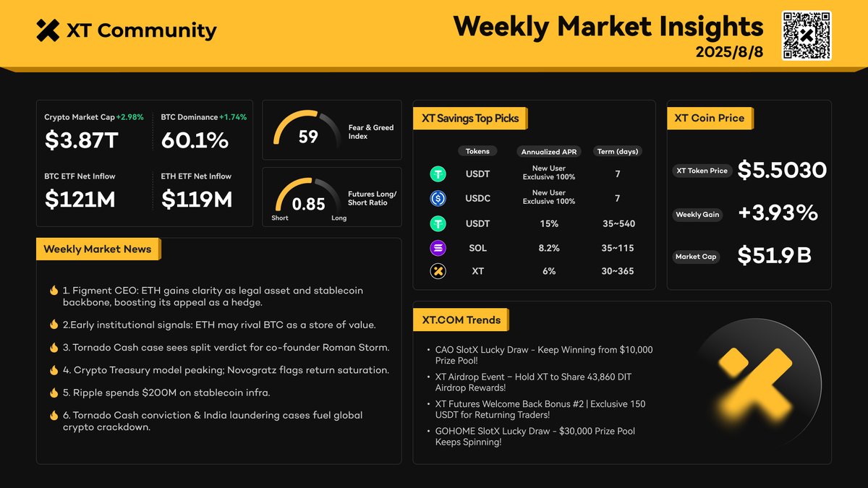
Task: Click the 6% APR for XT
Action: (549, 271)
